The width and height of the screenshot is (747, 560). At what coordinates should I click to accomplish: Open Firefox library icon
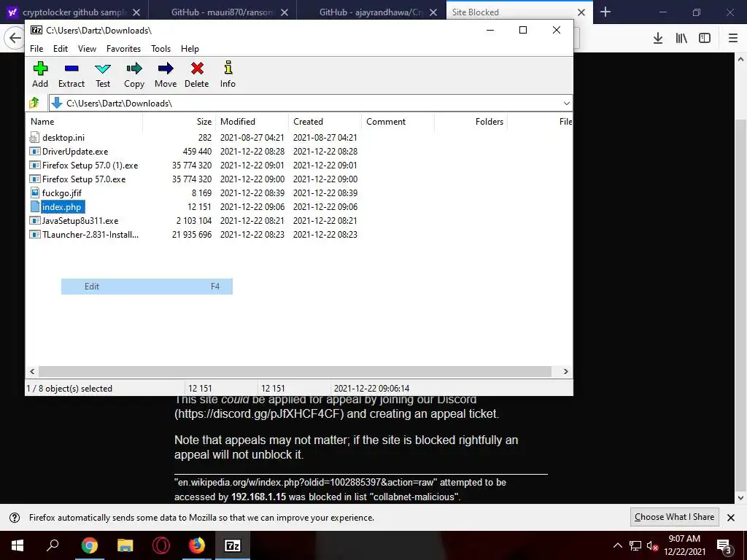pos(681,38)
